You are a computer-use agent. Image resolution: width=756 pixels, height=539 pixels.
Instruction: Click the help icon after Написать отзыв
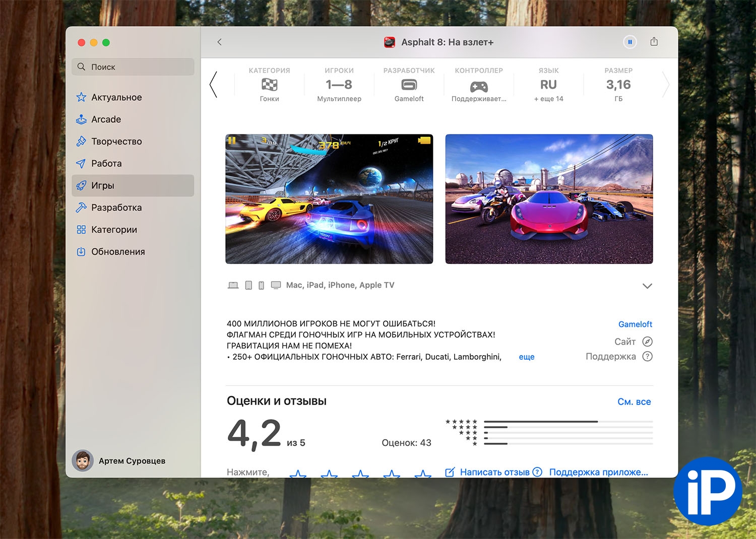pyautogui.click(x=537, y=472)
